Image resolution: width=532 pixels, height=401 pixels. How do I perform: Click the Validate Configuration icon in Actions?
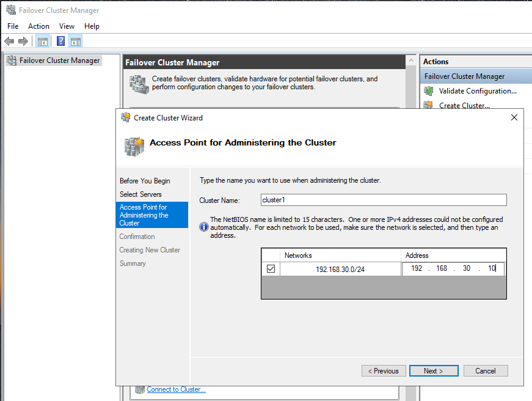429,91
